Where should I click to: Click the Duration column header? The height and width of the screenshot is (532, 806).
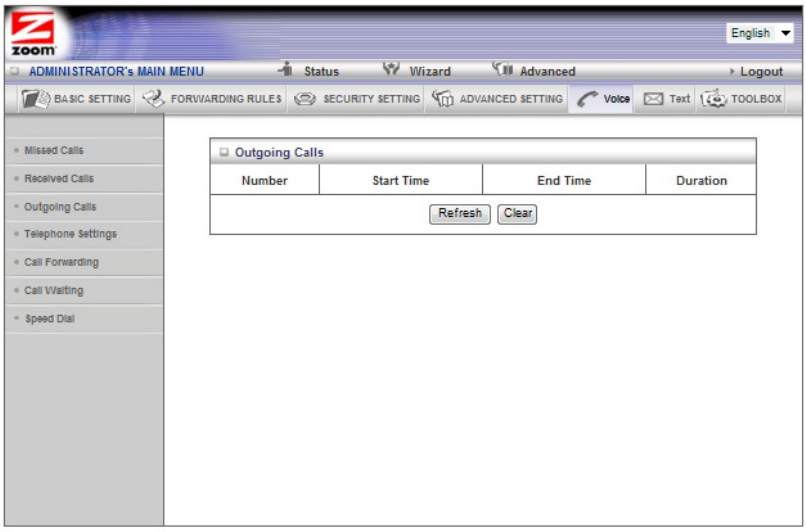(701, 180)
